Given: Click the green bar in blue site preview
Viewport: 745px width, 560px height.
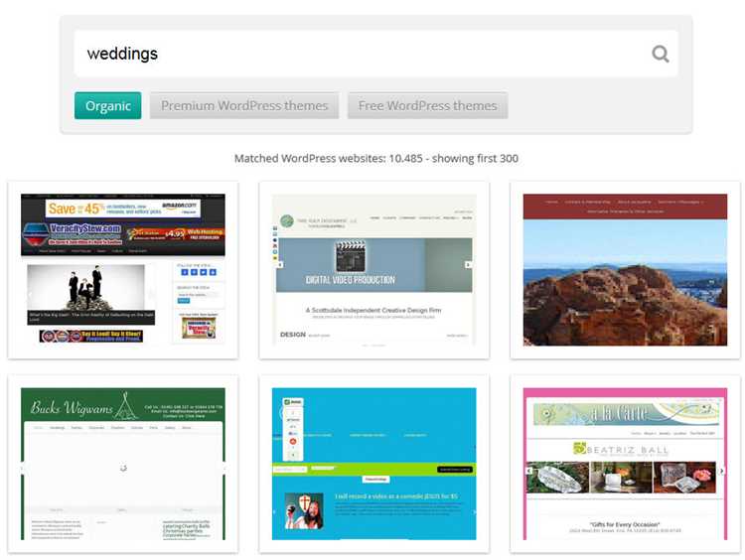Looking at the screenshot, I should click(x=373, y=470).
